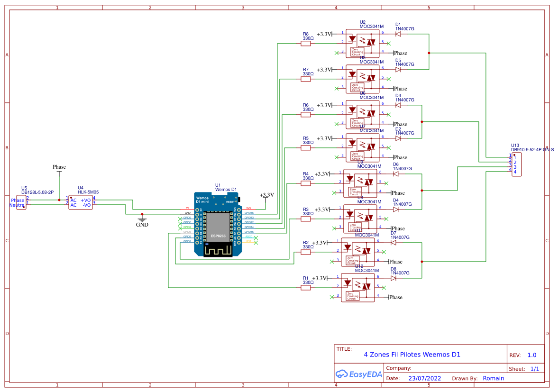Select the diode symbol under D6 label

(396, 174)
